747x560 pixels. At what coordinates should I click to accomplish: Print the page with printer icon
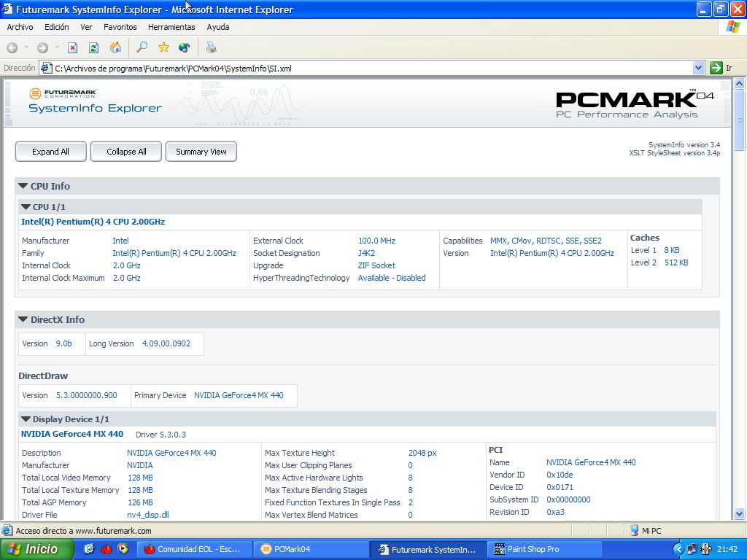[211, 47]
